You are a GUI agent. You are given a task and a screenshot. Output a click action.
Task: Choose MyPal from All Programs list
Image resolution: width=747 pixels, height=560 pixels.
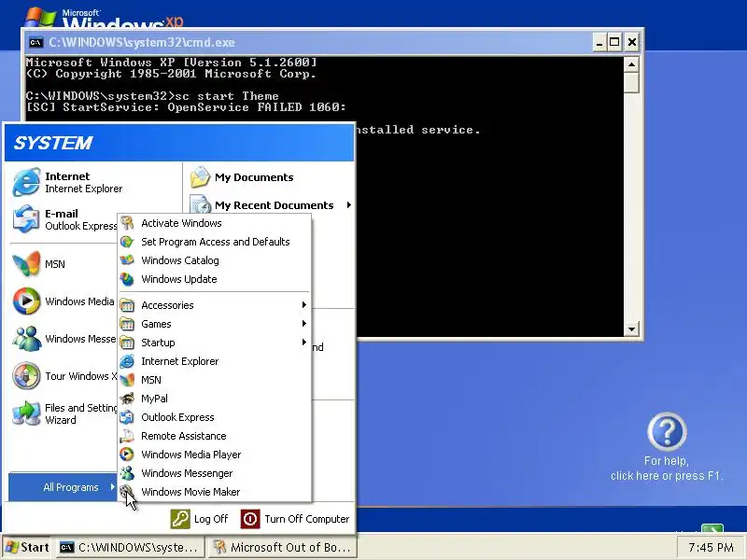215,399
